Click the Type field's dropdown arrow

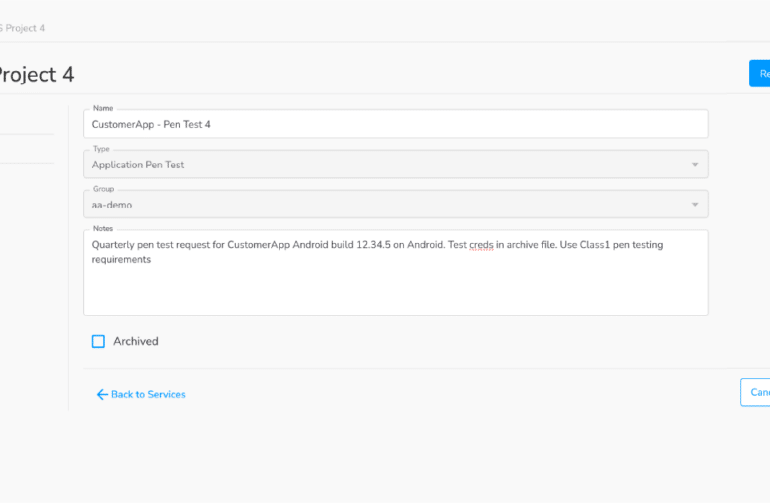click(695, 164)
